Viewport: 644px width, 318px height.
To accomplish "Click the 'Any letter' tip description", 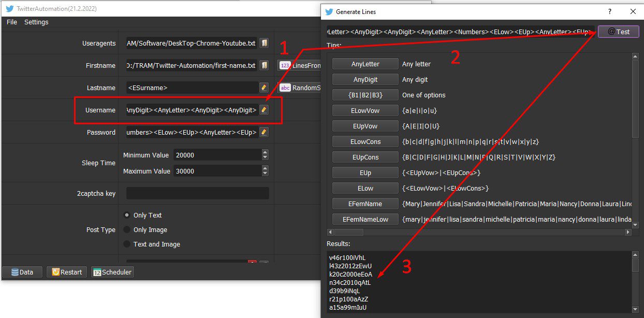I will 416,64.
